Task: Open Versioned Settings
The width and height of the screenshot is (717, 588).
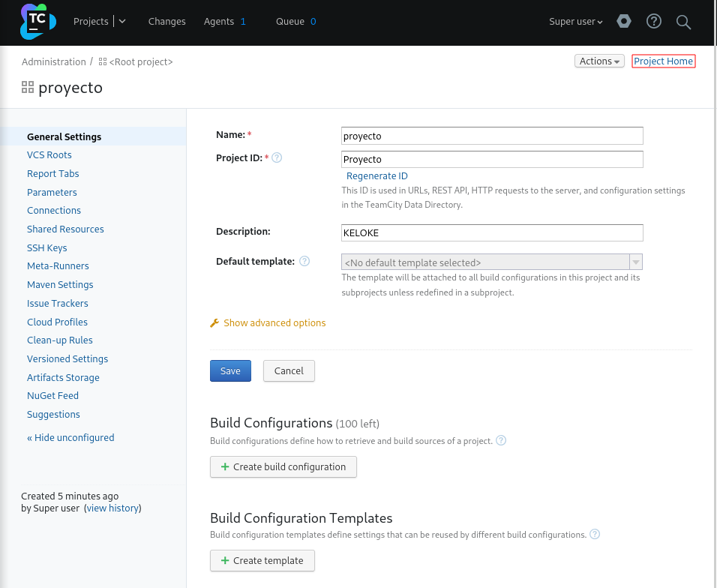Action: (67, 359)
